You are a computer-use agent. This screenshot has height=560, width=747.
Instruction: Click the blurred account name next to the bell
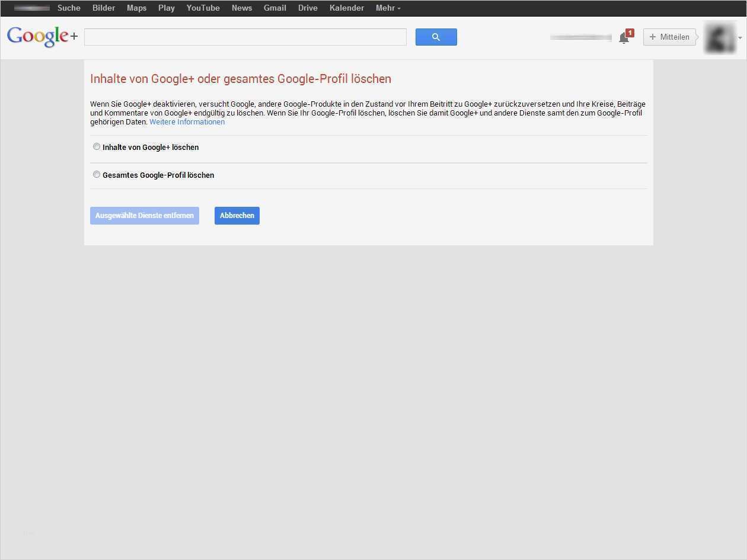pos(581,37)
